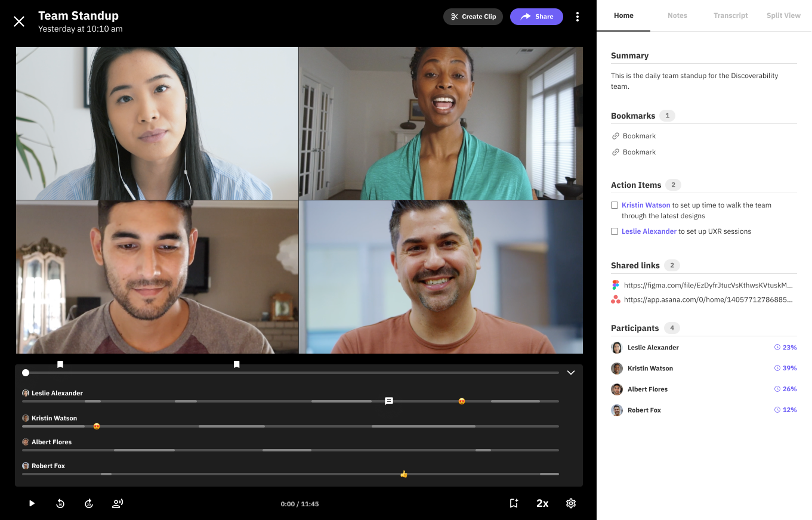
Task: Click Kristin Watson's speaking track bar
Action: (291, 426)
